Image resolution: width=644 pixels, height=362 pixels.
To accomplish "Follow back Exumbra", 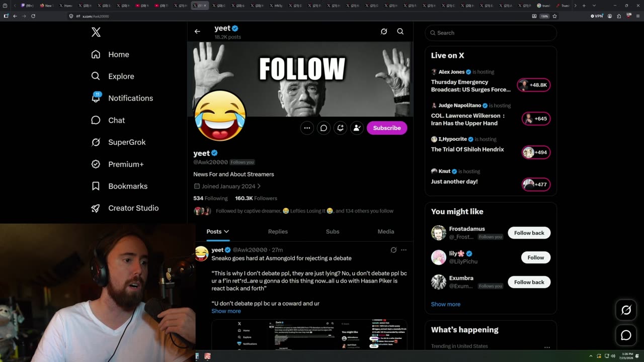I will point(529,282).
